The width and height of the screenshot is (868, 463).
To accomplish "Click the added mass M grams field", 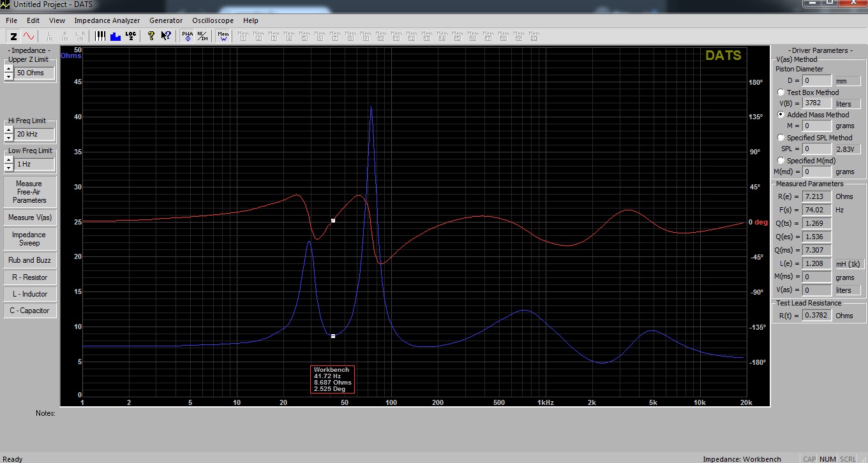I will (817, 126).
